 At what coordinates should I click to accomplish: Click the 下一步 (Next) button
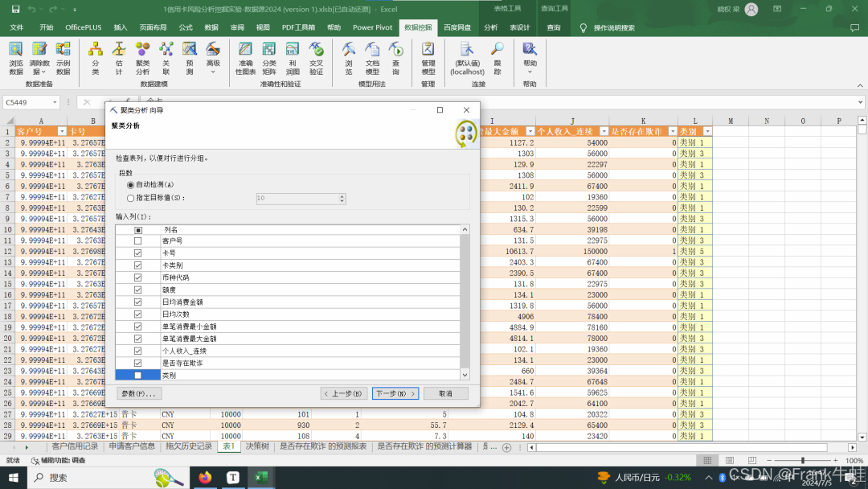pyautogui.click(x=395, y=394)
